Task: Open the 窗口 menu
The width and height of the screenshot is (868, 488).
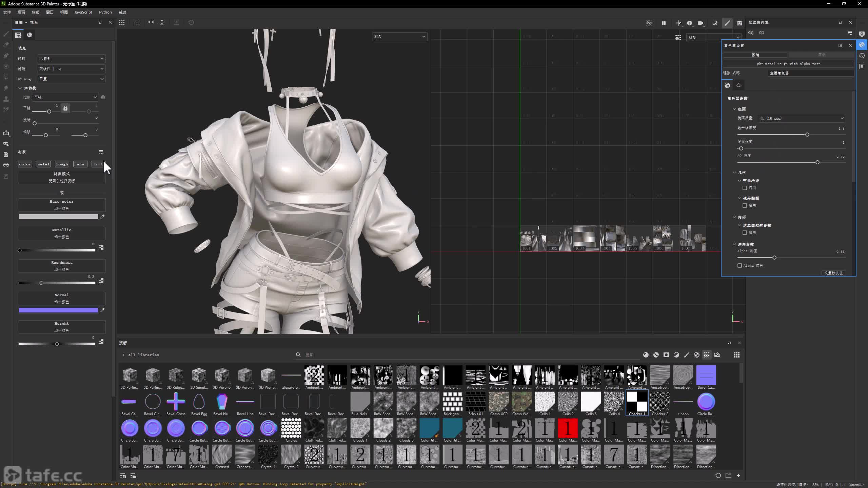Action: 50,12
